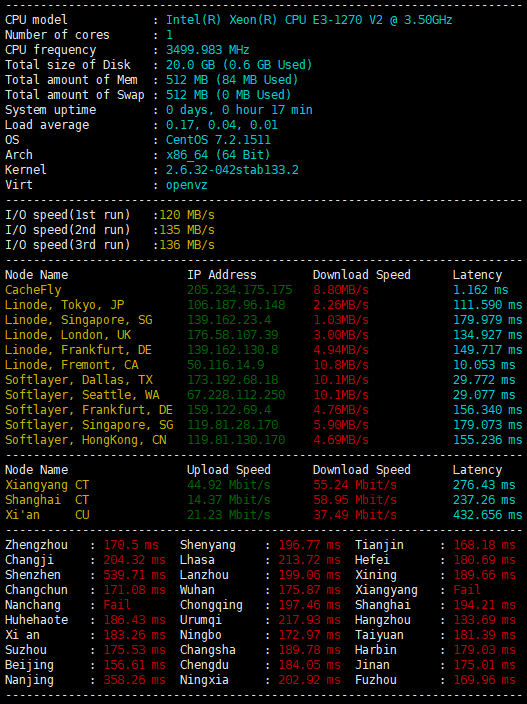Select the Linode, London, UK node name
Image resolution: width=527 pixels, height=704 pixels.
[68, 335]
